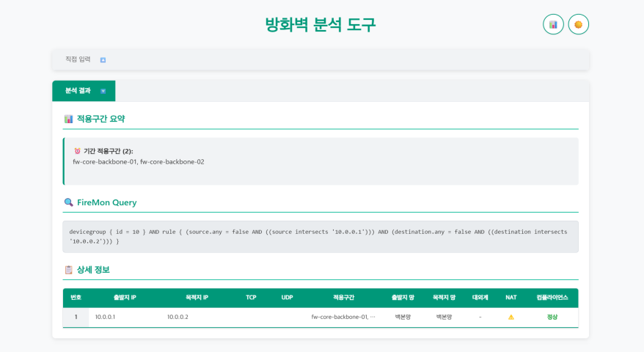This screenshot has width=644, height=352.
Task: Click the clipboard icon beside 상세 정보
Action: click(68, 270)
